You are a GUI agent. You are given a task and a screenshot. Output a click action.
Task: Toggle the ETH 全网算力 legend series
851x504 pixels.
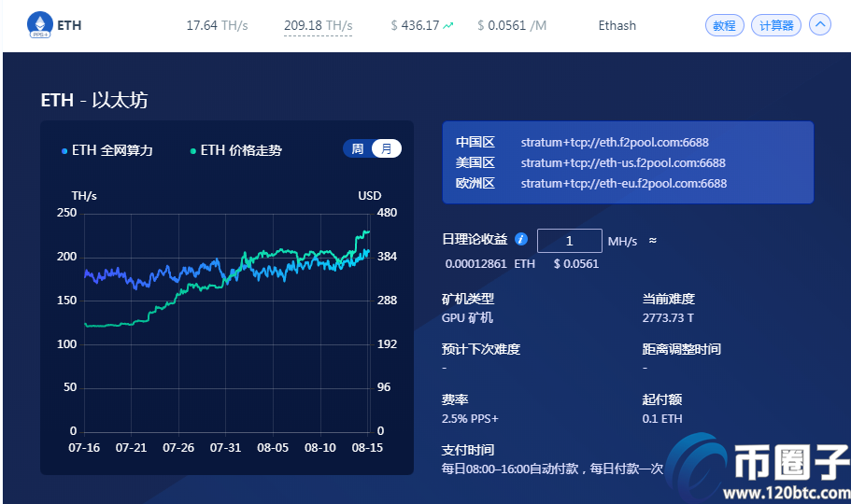[x=107, y=150]
